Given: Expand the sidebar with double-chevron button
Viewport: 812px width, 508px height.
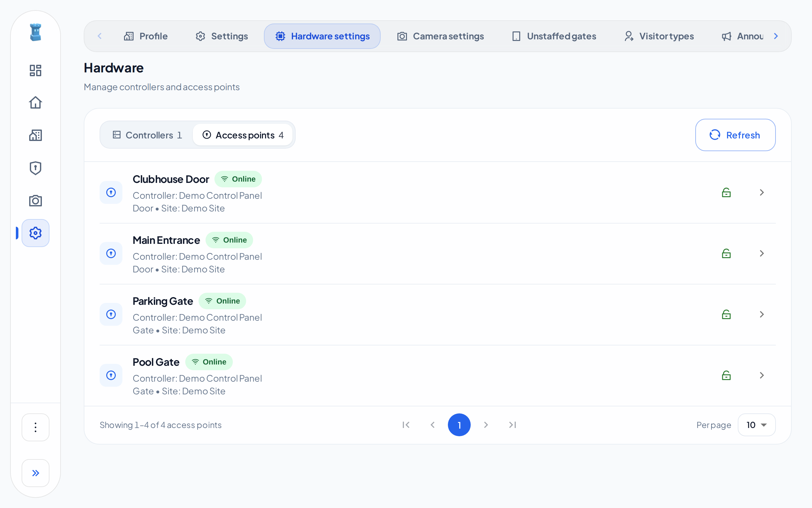Looking at the screenshot, I should tap(36, 473).
